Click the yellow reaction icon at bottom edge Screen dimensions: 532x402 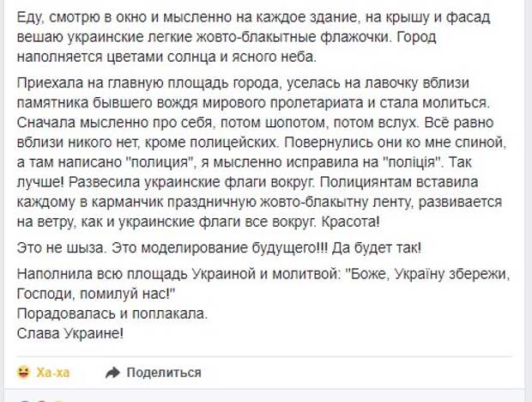pyautogui.click(x=58, y=400)
